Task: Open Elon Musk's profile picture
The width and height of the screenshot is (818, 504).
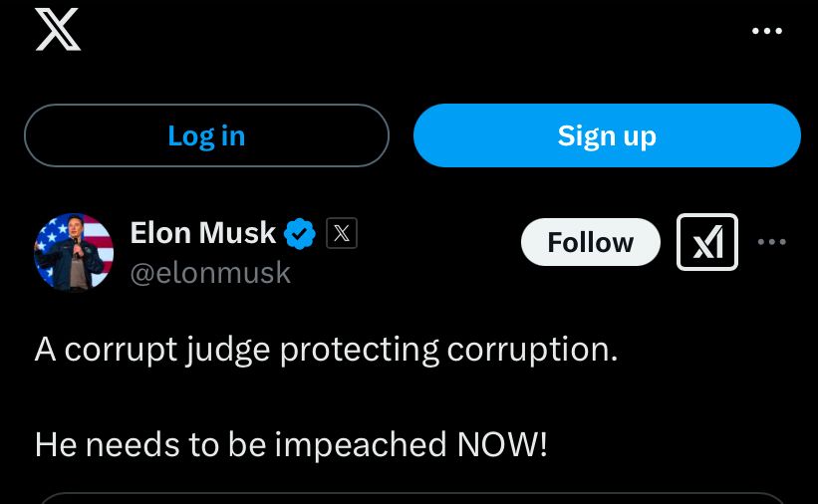Action: [x=74, y=252]
